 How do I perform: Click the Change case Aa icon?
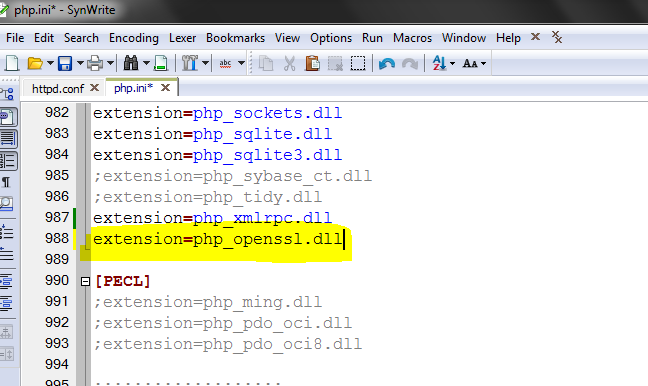[470, 63]
